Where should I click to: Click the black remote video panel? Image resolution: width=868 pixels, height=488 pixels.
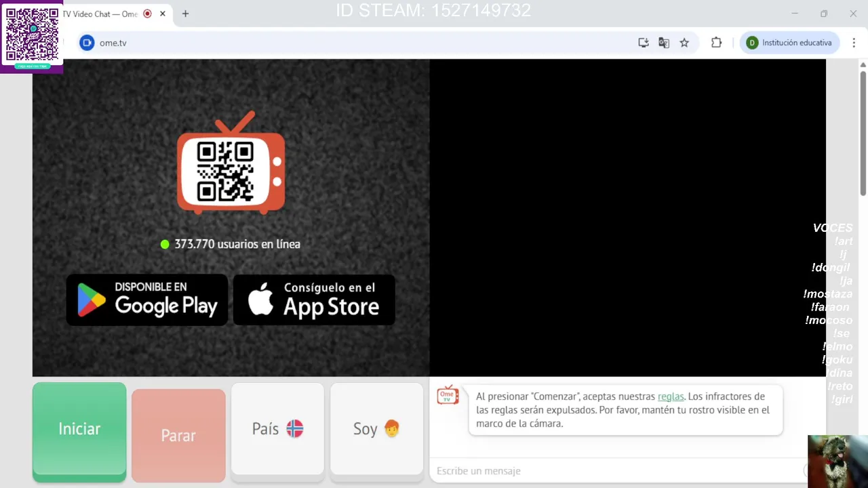(628, 218)
